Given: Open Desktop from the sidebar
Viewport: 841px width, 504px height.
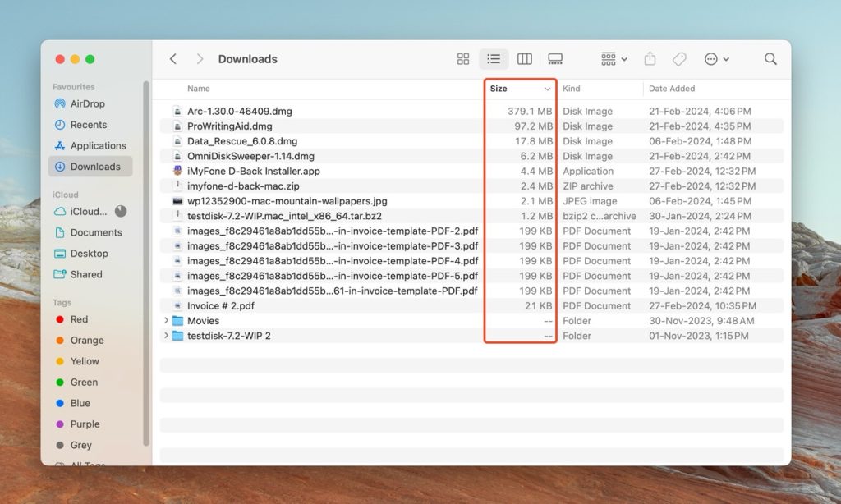Looking at the screenshot, I should pos(88,254).
